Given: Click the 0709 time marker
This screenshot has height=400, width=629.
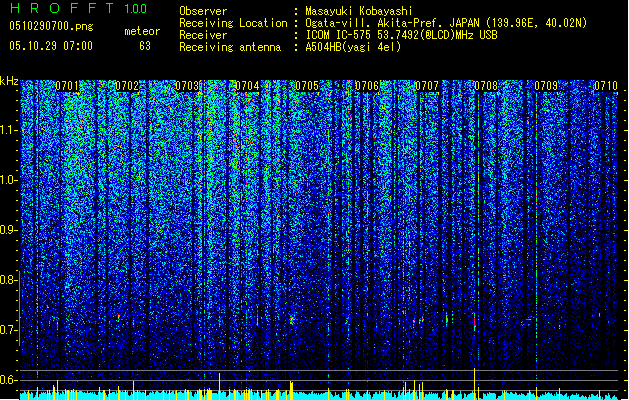Looking at the screenshot, I should coord(546,86).
